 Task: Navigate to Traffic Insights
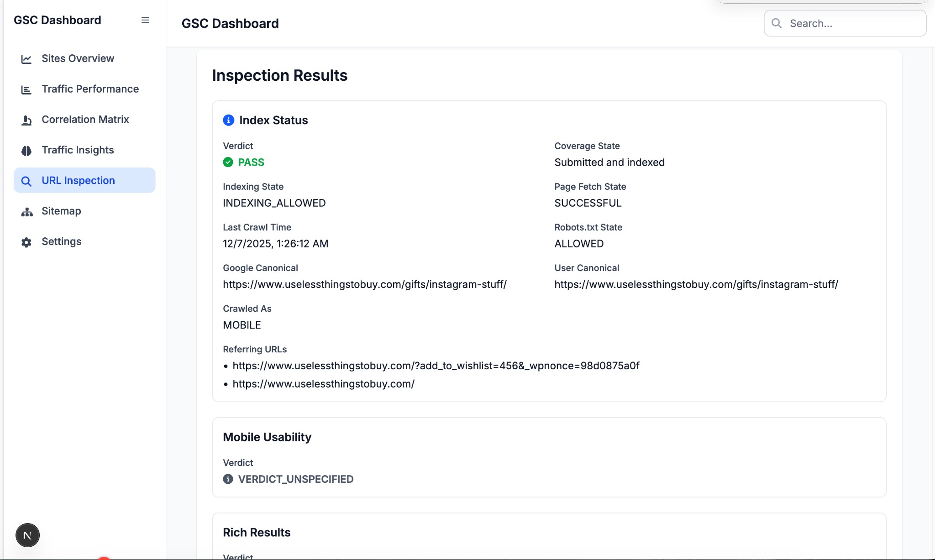pyautogui.click(x=84, y=150)
